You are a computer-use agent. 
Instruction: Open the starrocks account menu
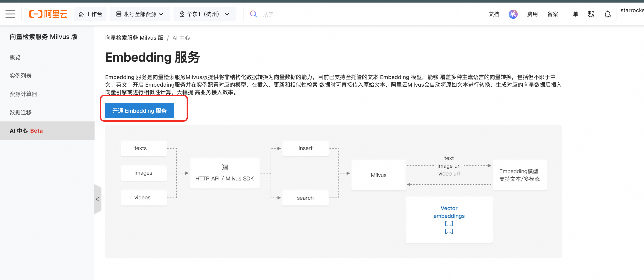point(632,10)
